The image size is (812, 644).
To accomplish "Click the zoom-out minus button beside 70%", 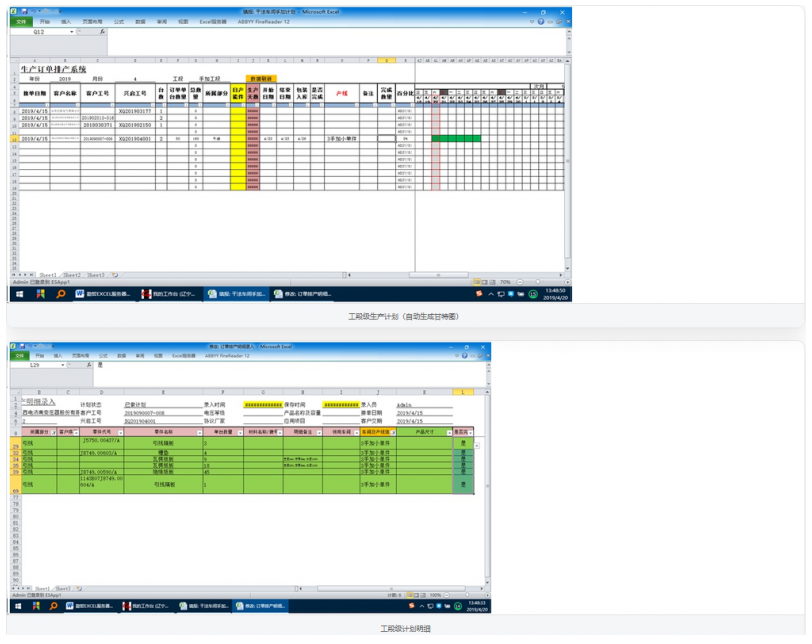I will pos(519,282).
